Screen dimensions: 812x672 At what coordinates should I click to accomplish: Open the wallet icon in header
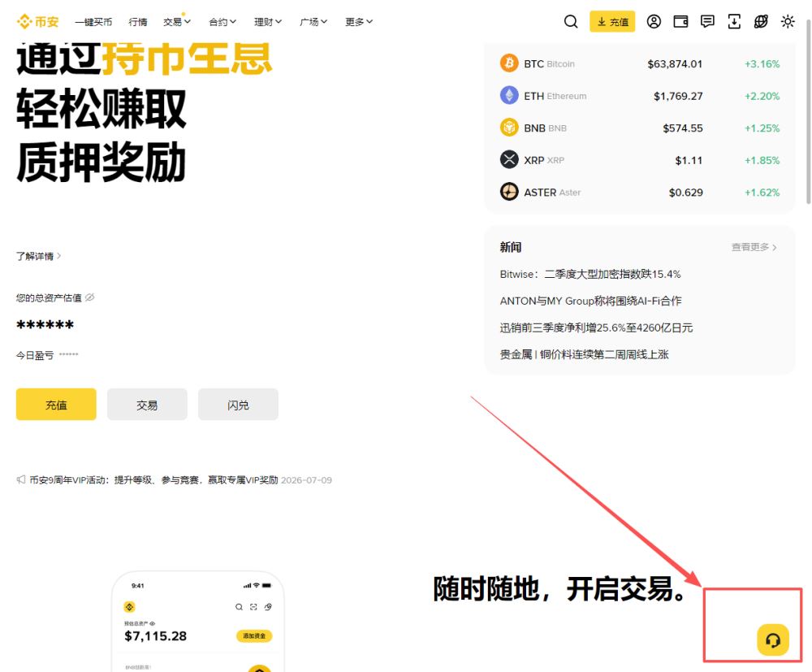tap(680, 22)
